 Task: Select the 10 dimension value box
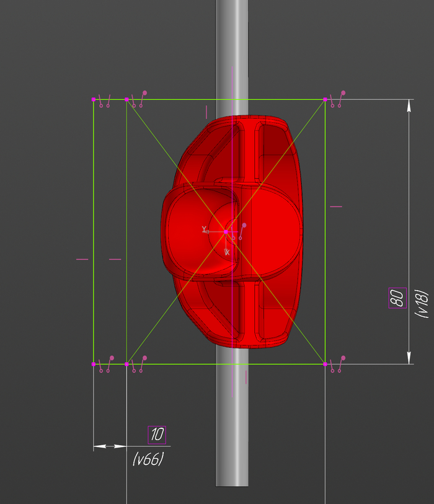tap(157, 435)
